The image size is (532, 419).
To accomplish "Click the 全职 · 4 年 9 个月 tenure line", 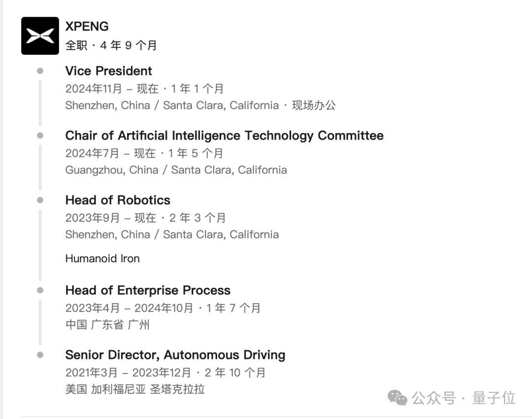I will pyautogui.click(x=111, y=45).
